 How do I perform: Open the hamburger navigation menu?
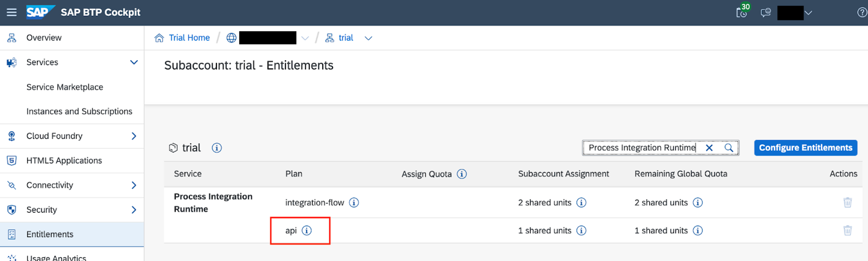tap(11, 12)
